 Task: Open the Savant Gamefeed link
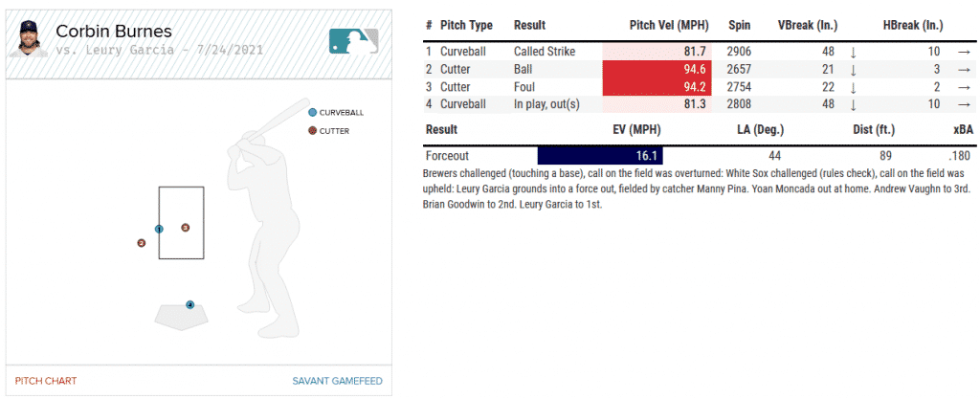coord(337,381)
